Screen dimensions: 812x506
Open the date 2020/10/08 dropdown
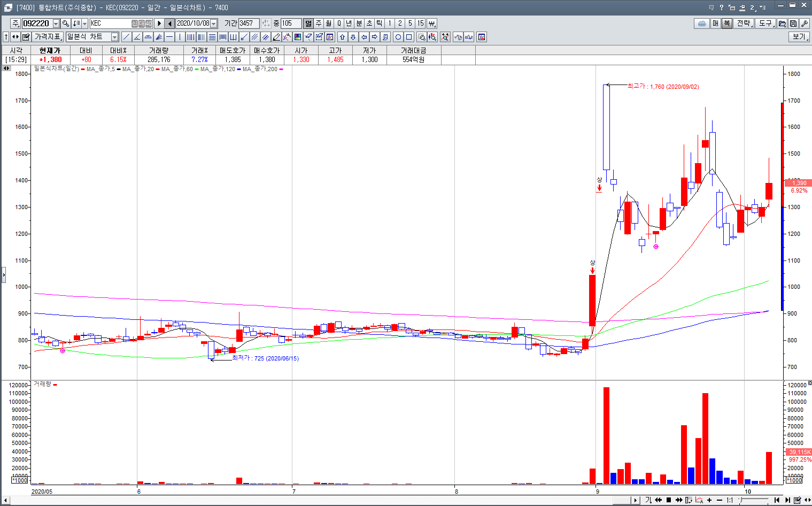(x=214, y=24)
